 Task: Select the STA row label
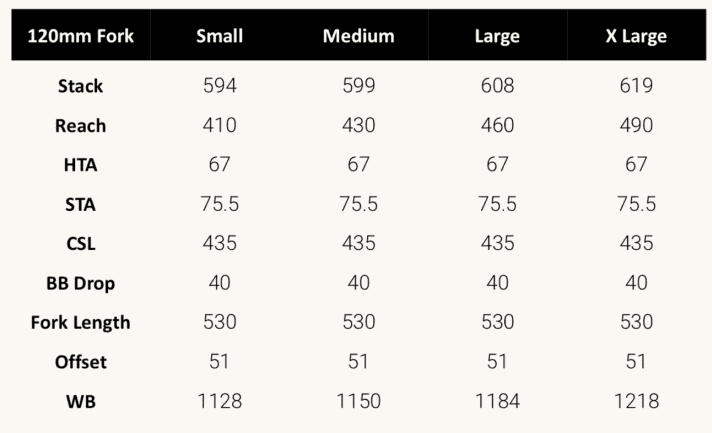point(80,205)
